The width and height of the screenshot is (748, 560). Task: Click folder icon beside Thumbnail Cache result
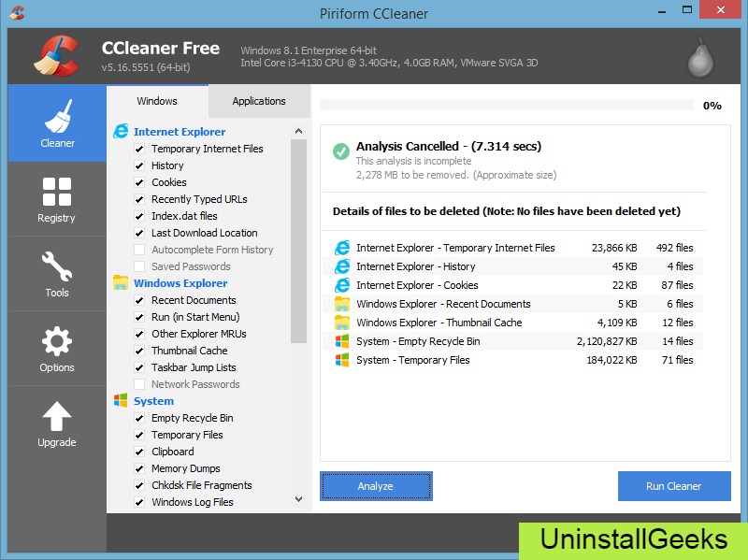click(x=342, y=323)
